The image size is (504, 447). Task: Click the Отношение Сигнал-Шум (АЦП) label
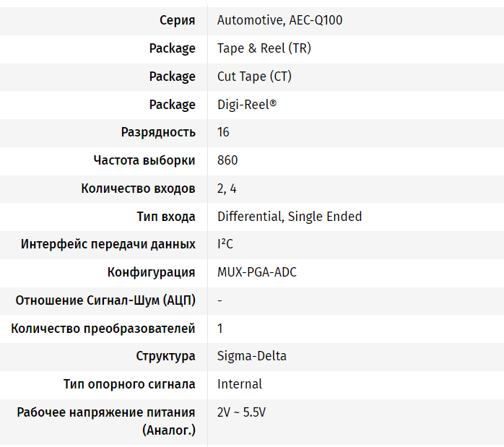coord(105,300)
